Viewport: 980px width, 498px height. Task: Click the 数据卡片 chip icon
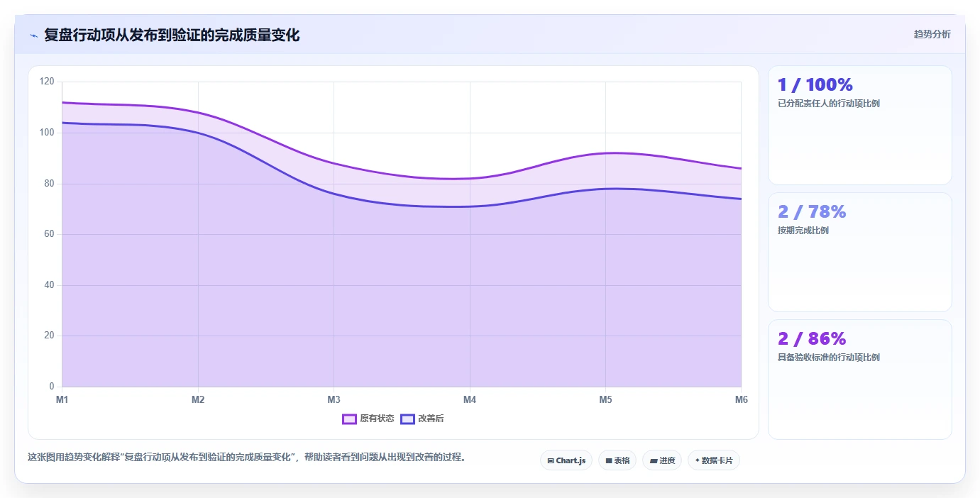pos(698,460)
